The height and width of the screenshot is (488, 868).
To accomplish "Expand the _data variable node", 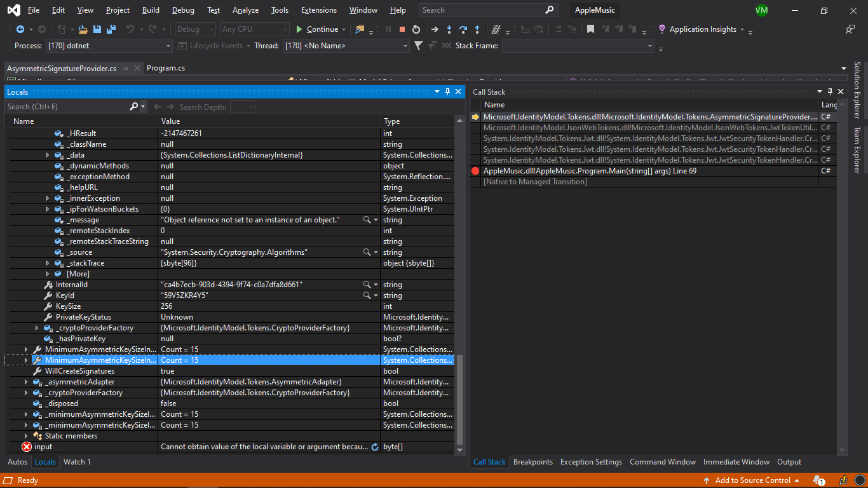I will 49,154.
